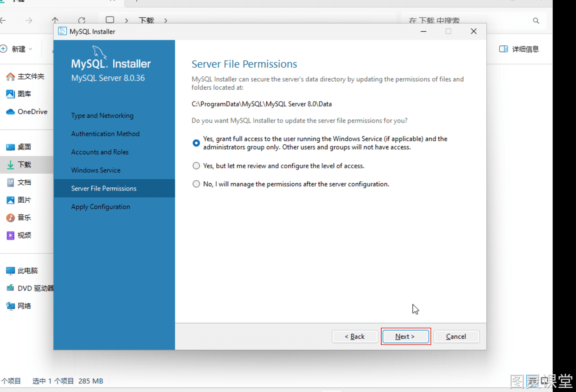
Task: Cancel the MySQL installer
Action: click(456, 336)
